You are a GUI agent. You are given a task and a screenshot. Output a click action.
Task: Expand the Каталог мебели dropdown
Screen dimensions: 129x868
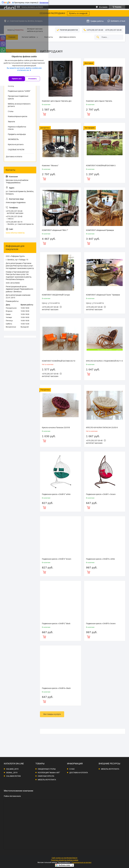[30, 37]
